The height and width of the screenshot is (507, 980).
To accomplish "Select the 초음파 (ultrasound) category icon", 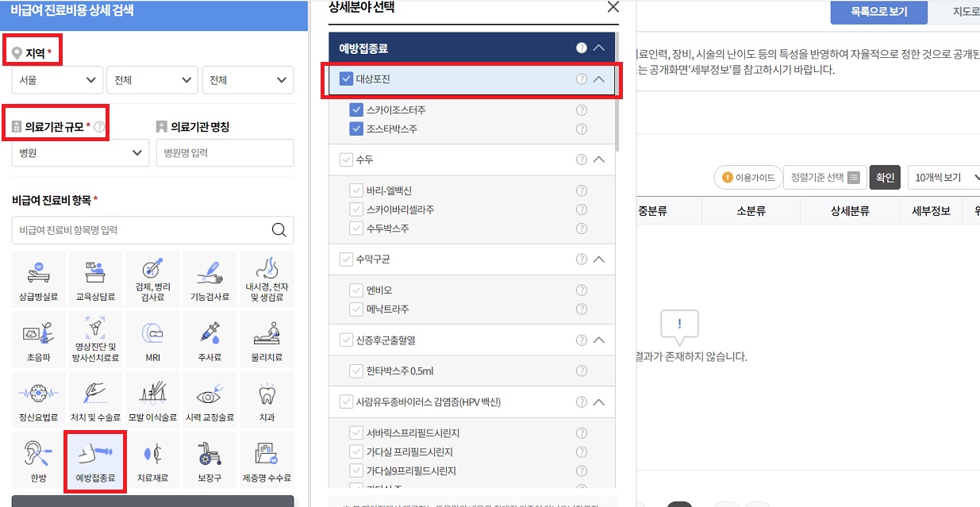I will tap(38, 339).
